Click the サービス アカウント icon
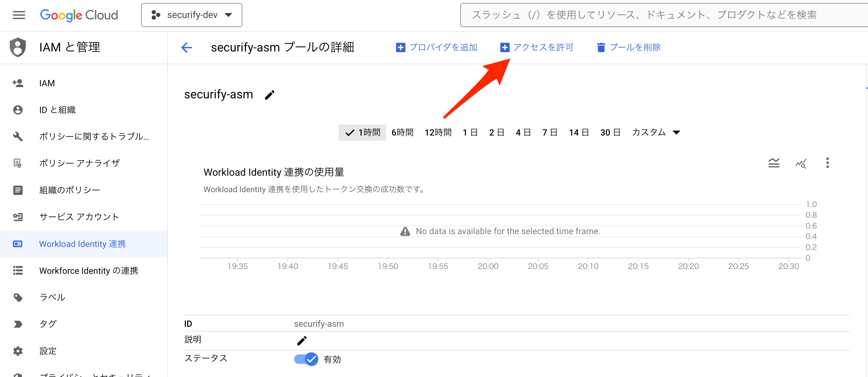868x377 pixels. 17,217
